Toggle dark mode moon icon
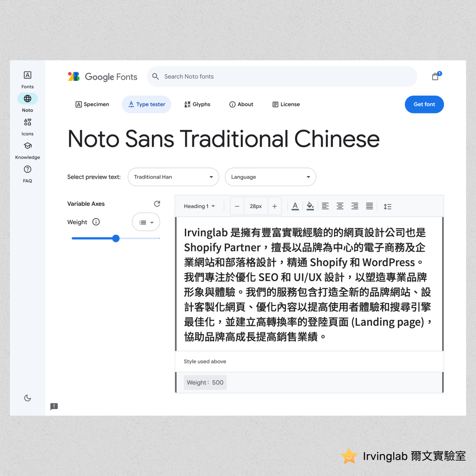 [27, 398]
